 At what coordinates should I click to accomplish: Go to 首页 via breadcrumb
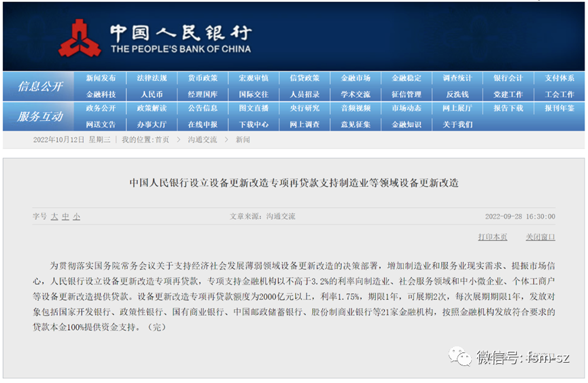[x=162, y=140]
